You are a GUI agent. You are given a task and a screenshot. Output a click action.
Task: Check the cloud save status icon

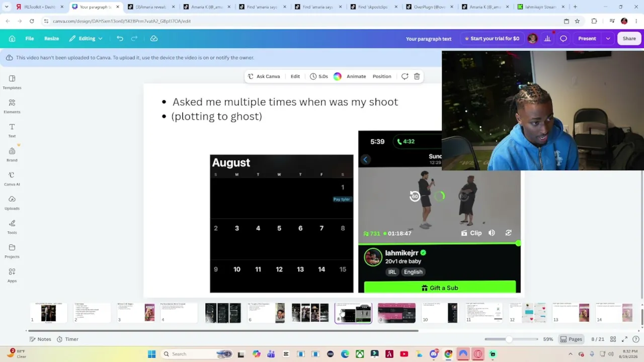point(154,39)
